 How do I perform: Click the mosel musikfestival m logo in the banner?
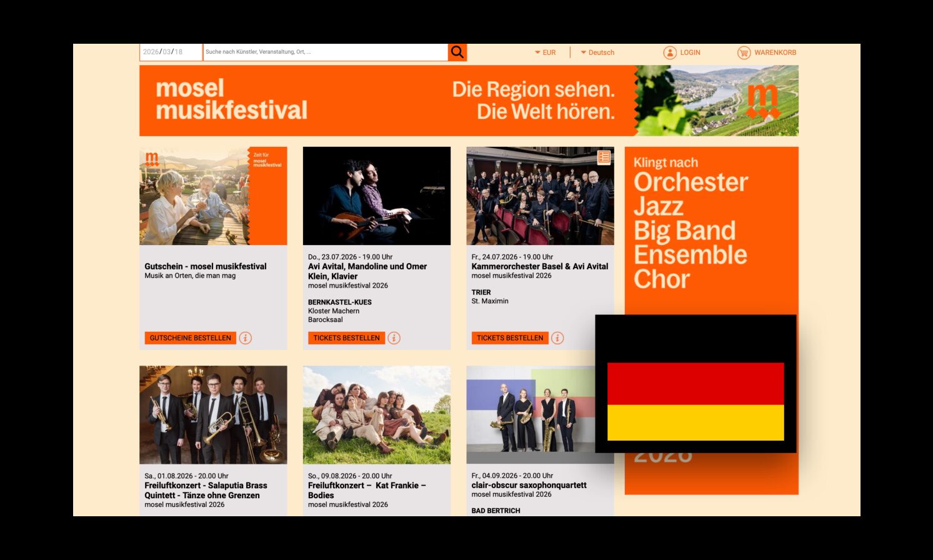pyautogui.click(x=763, y=101)
